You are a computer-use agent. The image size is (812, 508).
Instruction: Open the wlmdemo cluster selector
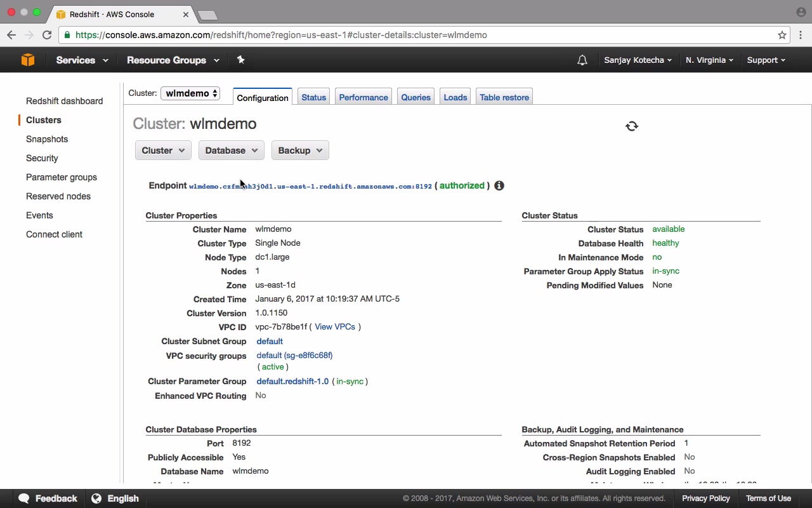tap(190, 93)
